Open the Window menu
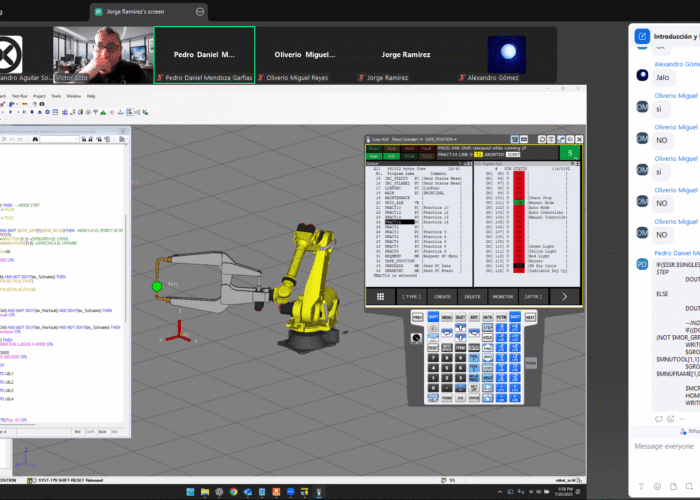This screenshot has height=500, width=700. 75,96
